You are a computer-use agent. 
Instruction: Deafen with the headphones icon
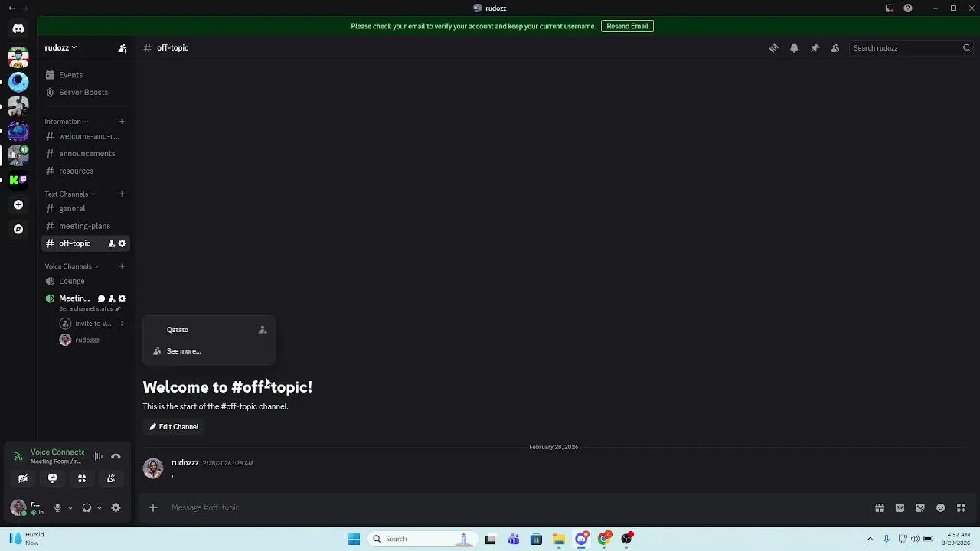pyautogui.click(x=87, y=507)
